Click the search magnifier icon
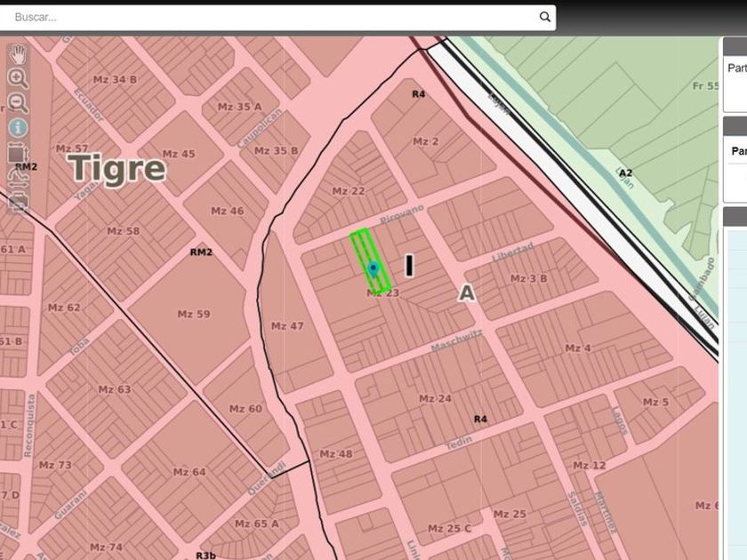Image resolution: width=747 pixels, height=560 pixels. [545, 17]
